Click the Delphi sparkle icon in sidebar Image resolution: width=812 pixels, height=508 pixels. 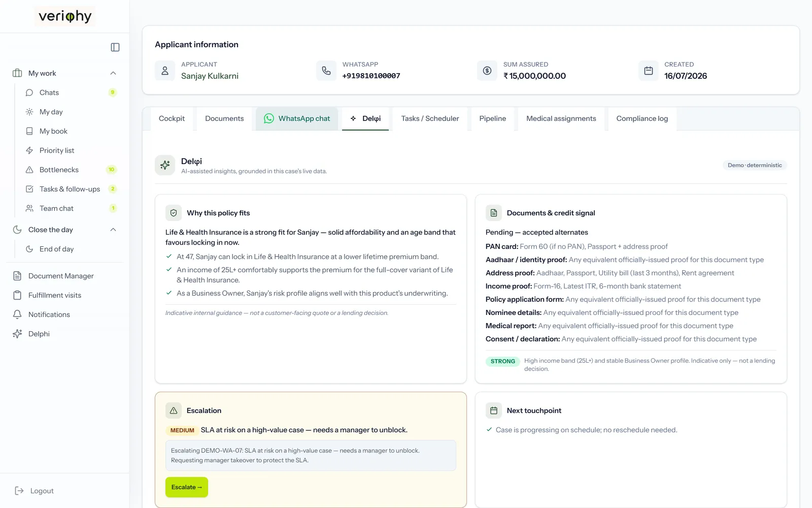point(17,334)
